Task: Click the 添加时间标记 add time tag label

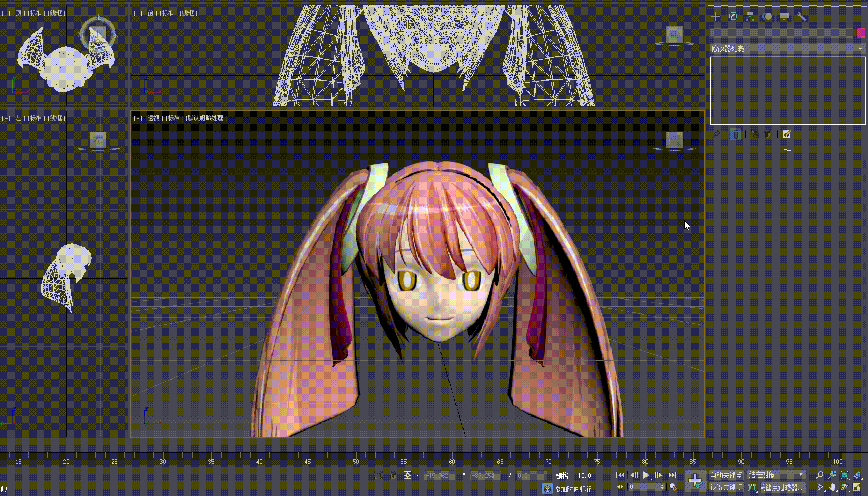Action: click(573, 489)
